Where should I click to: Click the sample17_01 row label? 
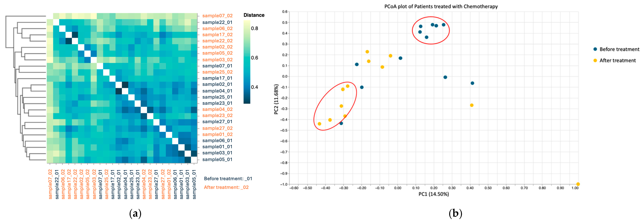(x=217, y=78)
